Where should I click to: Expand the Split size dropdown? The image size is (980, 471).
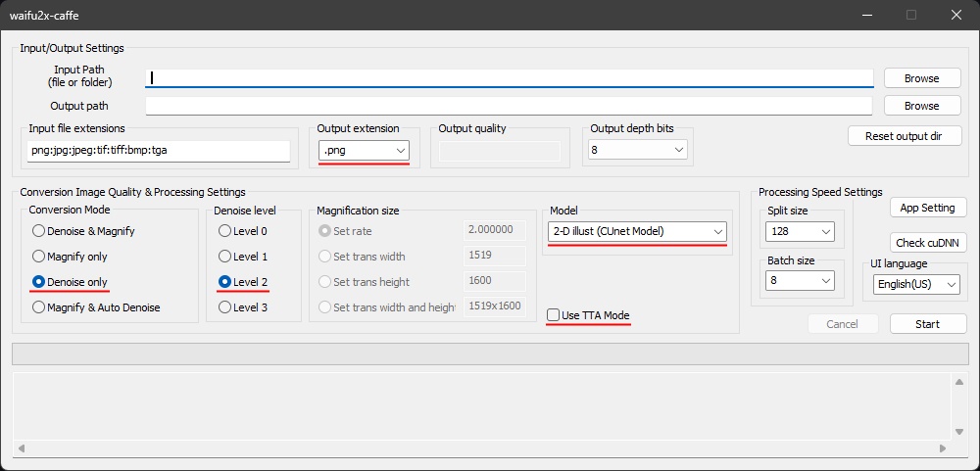tap(800, 232)
